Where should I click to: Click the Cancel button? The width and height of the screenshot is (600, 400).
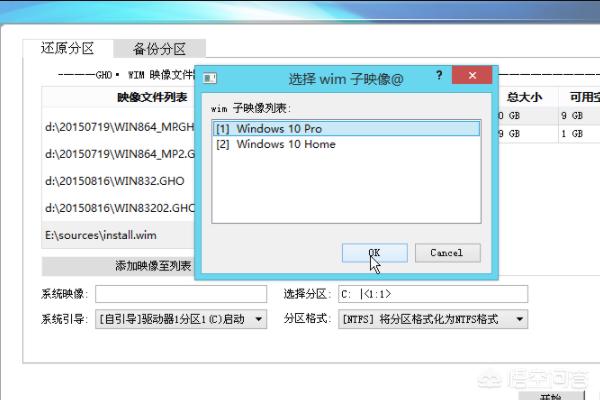447,253
